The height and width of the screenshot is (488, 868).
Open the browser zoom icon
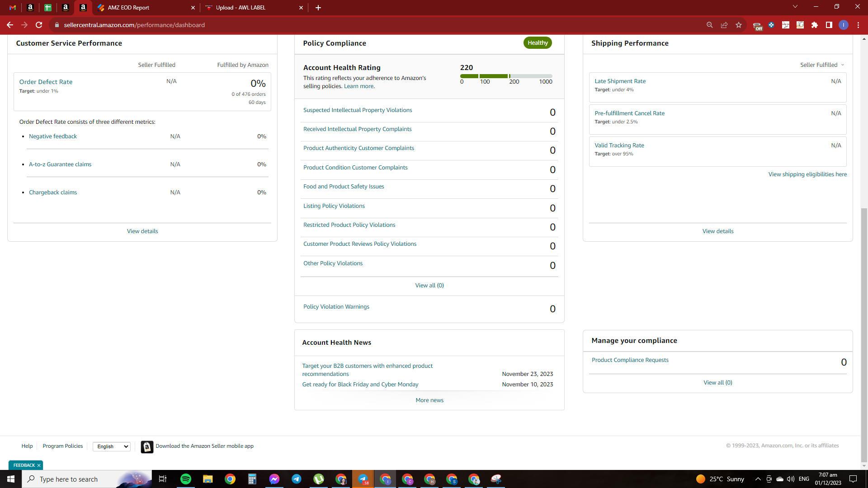(x=710, y=25)
